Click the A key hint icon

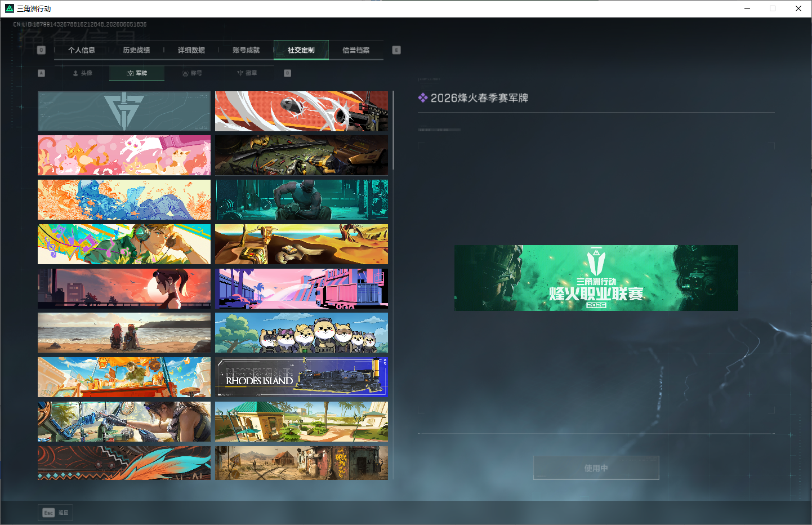[41, 73]
